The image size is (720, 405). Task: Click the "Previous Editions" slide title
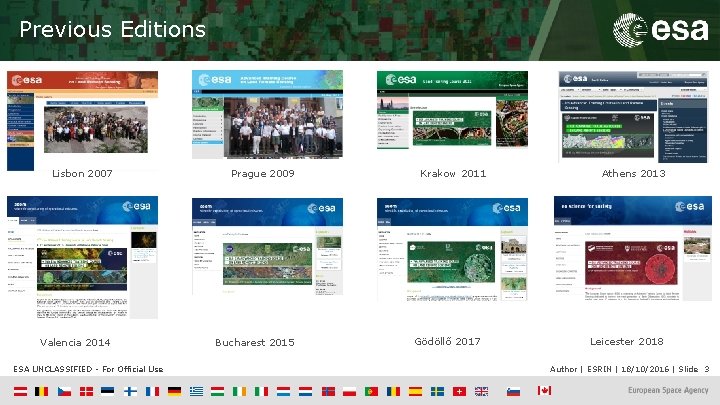click(112, 30)
